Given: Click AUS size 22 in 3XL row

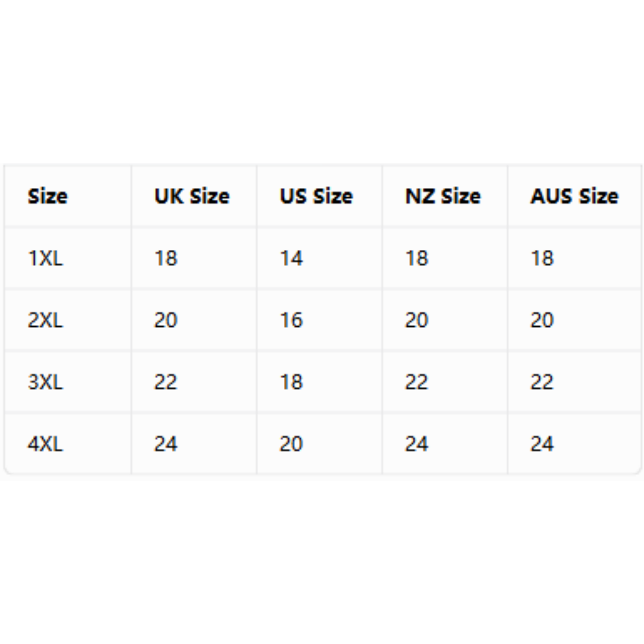Looking at the screenshot, I should tap(541, 382).
